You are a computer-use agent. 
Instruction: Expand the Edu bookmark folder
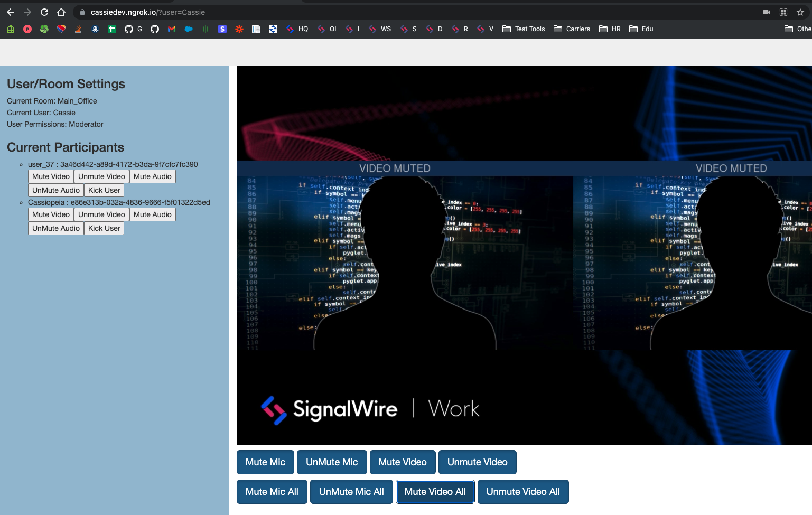(x=641, y=29)
